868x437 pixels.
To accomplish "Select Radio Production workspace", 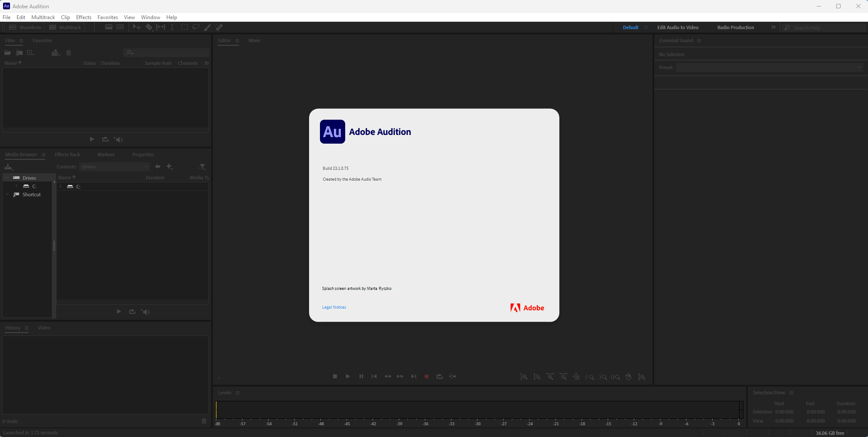I will (x=736, y=27).
